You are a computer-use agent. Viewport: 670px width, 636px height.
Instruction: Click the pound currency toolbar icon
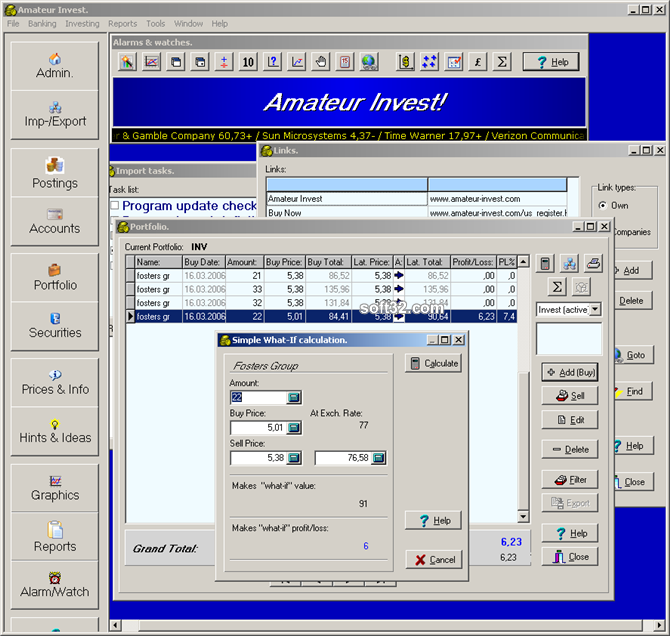[478, 62]
